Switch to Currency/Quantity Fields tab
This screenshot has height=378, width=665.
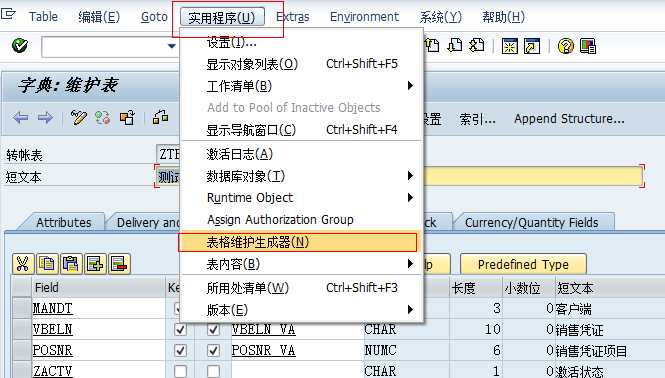(x=532, y=222)
